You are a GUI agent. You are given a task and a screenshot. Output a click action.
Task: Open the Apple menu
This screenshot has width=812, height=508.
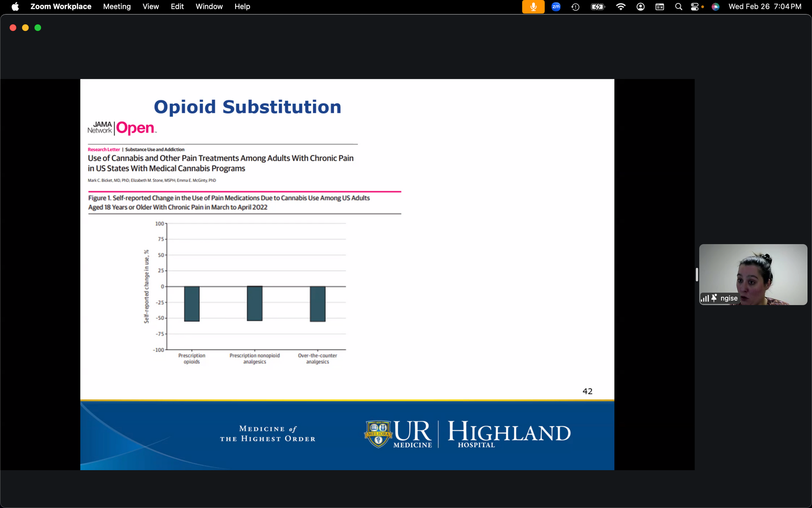coord(15,7)
